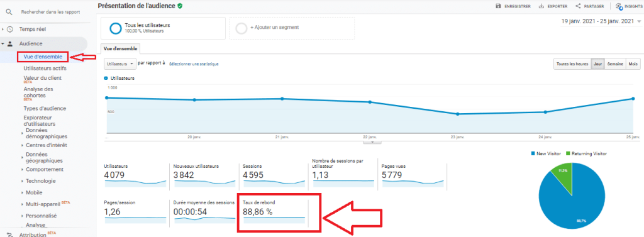Open Analyse des cohortes report
The height and width of the screenshot is (237, 644).
[x=38, y=92]
